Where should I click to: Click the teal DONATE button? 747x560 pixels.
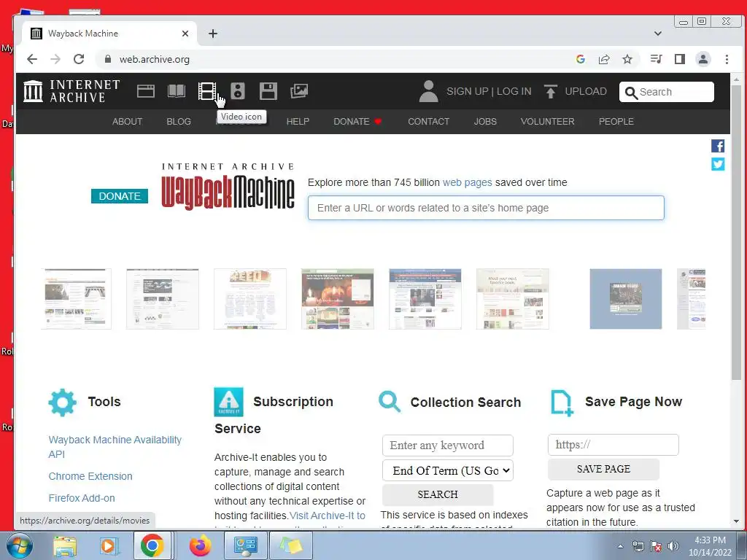[120, 196]
